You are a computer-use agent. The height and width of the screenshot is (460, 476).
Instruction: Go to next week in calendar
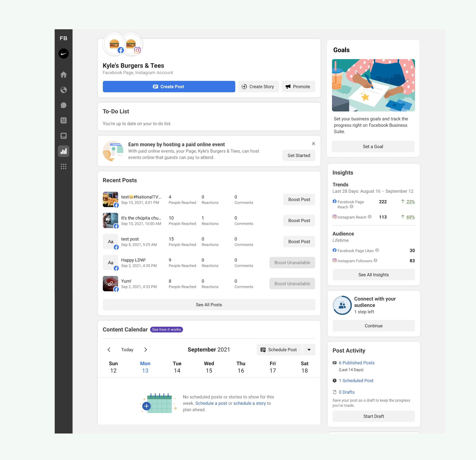(x=146, y=350)
